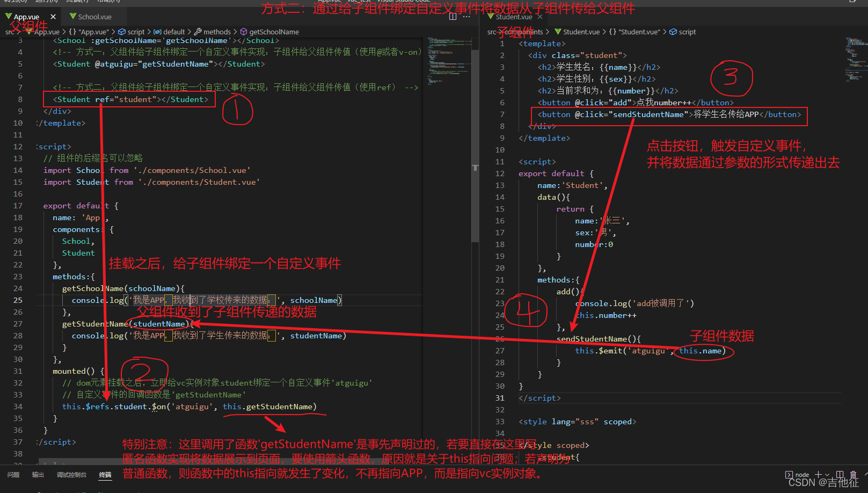Click the left editor vertical scrollbar
This screenshot has height=493, width=868.
click(475, 145)
